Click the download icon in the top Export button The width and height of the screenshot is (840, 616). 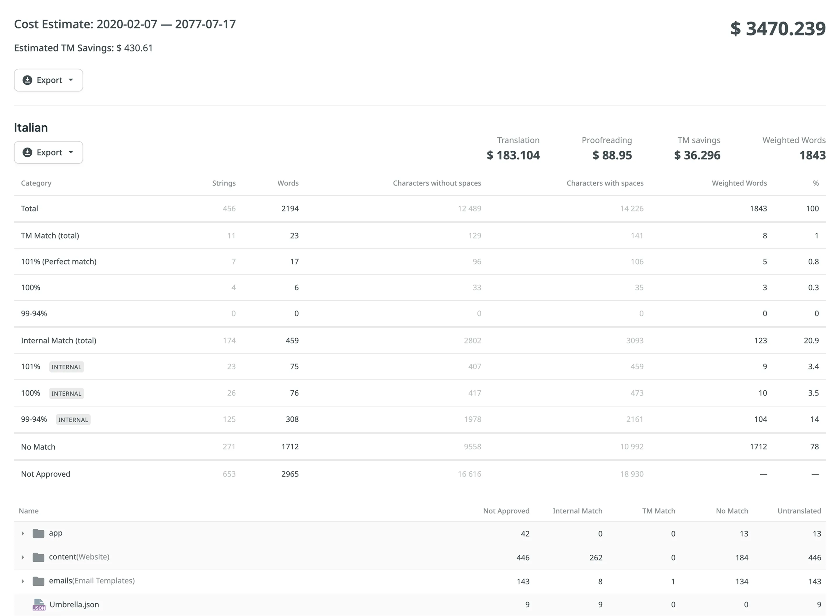pyautogui.click(x=27, y=80)
